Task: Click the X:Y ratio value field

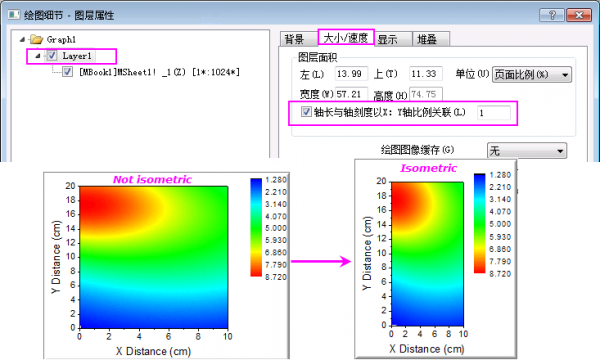Action: [494, 113]
